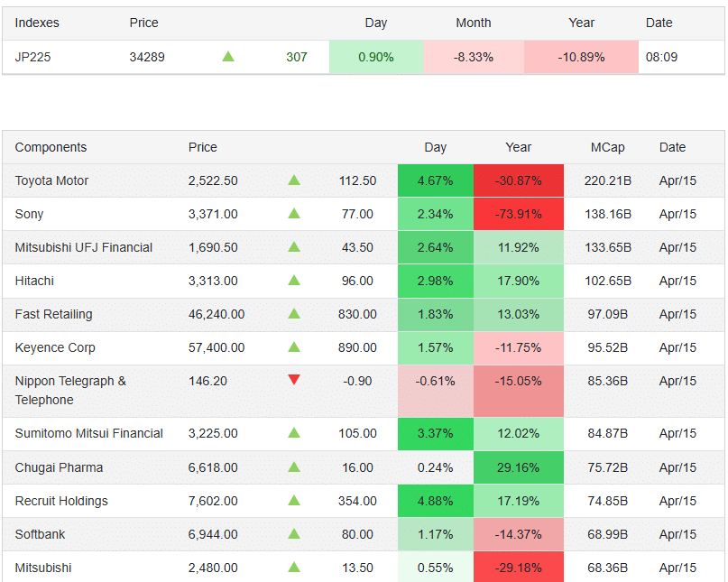Open the Sony component link
This screenshot has width=728, height=582.
point(29,214)
